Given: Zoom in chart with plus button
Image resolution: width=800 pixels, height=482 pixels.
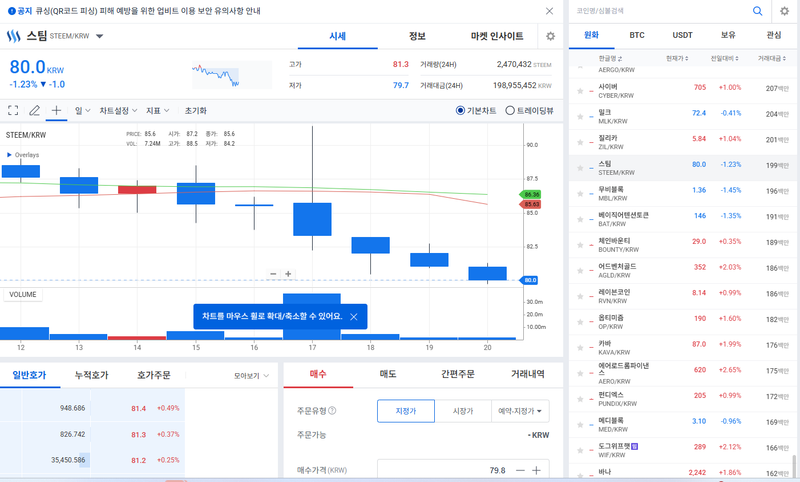Looking at the screenshot, I should coord(288,274).
